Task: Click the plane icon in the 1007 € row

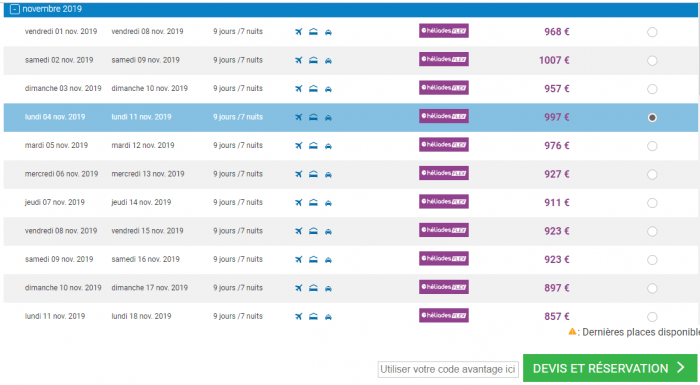Action: (x=299, y=60)
